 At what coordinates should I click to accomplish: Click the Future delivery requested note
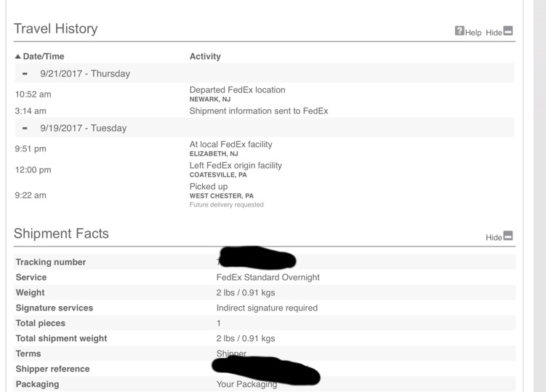coord(226,205)
